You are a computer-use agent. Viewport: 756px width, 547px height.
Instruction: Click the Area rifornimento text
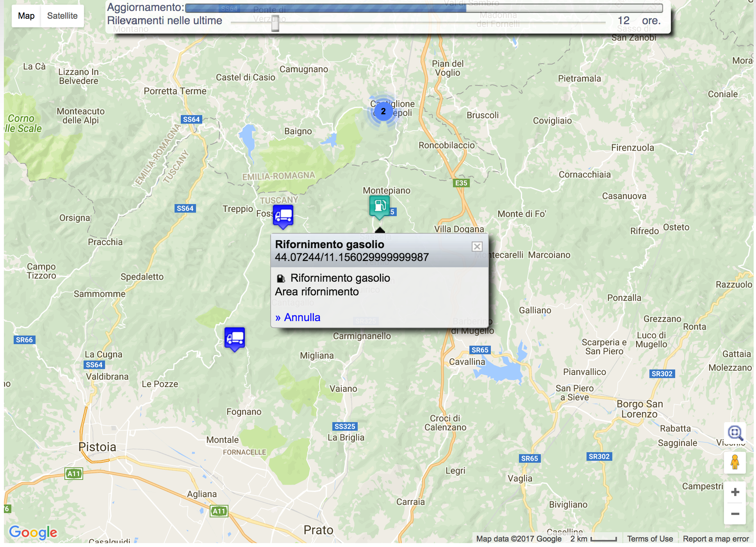pos(317,292)
